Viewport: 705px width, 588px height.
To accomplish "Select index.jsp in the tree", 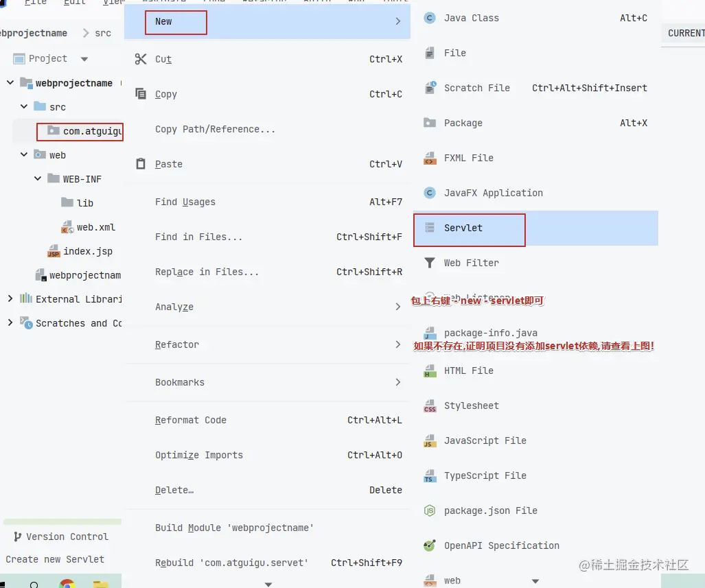I will click(88, 251).
